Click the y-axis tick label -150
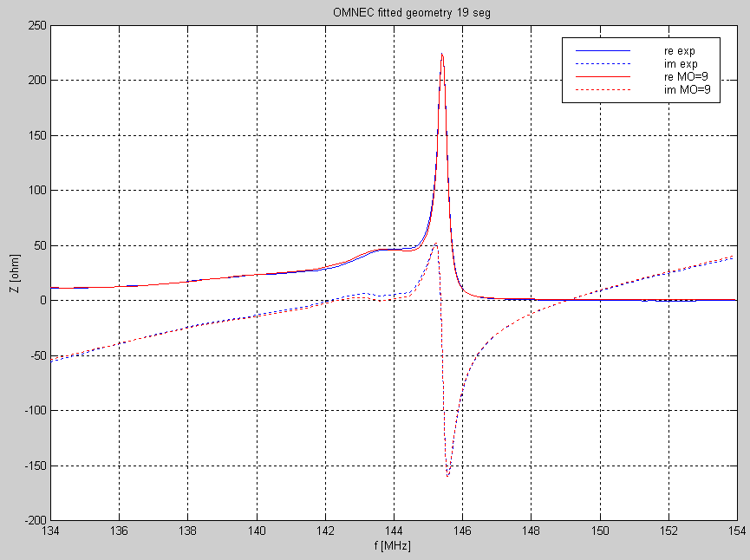Image resolution: width=750 pixels, height=560 pixels. pos(36,466)
